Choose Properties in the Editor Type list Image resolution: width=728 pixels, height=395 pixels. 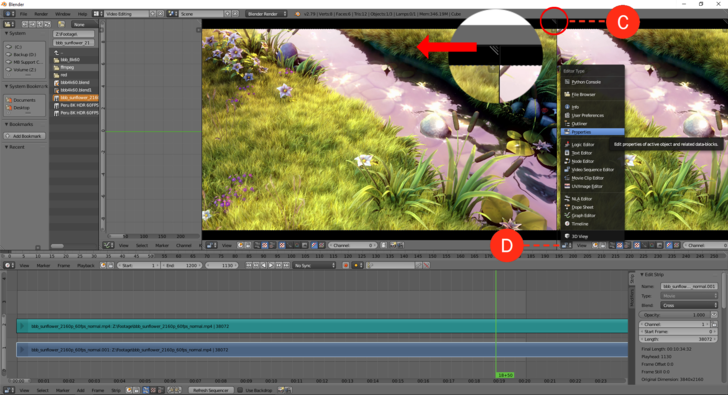592,132
